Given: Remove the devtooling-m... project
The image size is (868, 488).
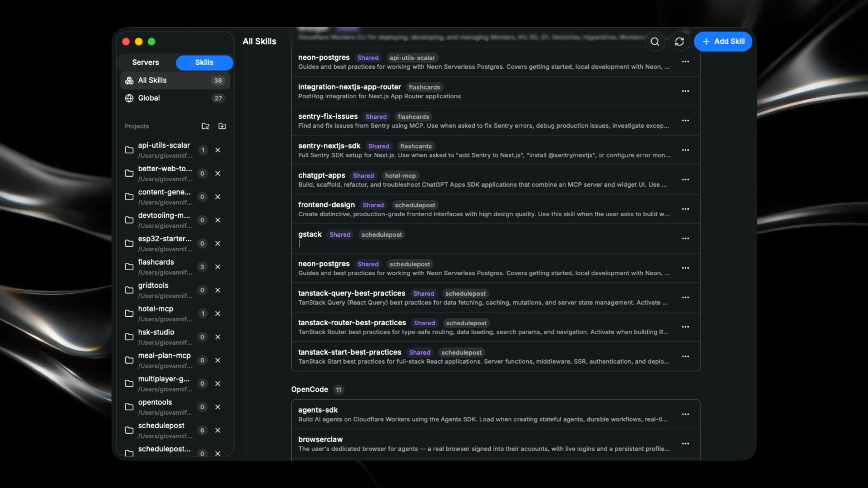Looking at the screenshot, I should pos(218,220).
